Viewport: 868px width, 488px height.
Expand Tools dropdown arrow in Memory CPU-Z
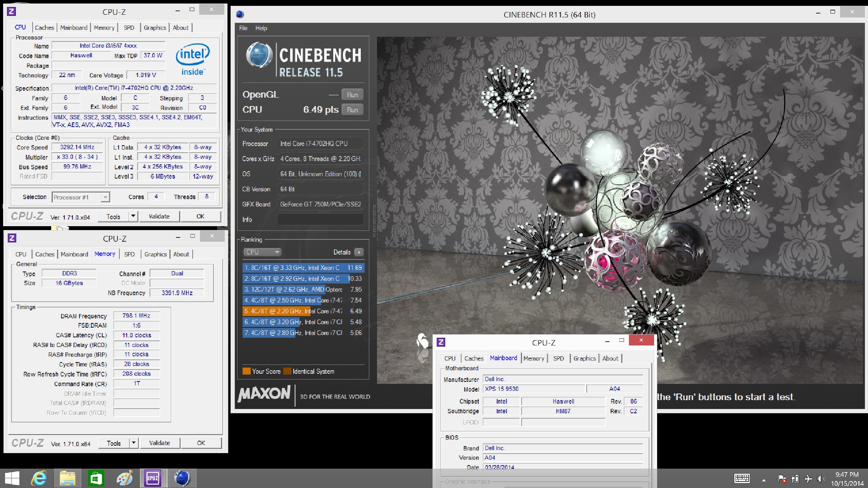click(x=134, y=443)
